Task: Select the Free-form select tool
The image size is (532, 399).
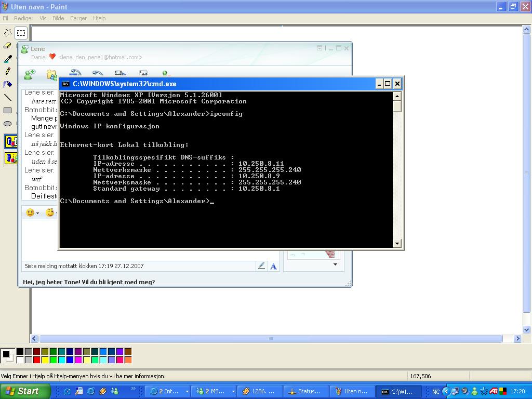Action: [x=7, y=33]
